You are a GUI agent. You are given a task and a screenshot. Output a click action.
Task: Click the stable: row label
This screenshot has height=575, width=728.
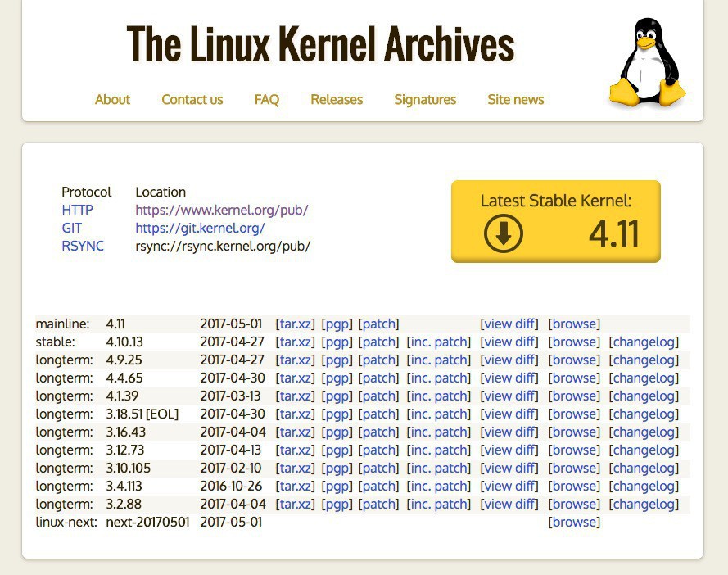coord(55,342)
